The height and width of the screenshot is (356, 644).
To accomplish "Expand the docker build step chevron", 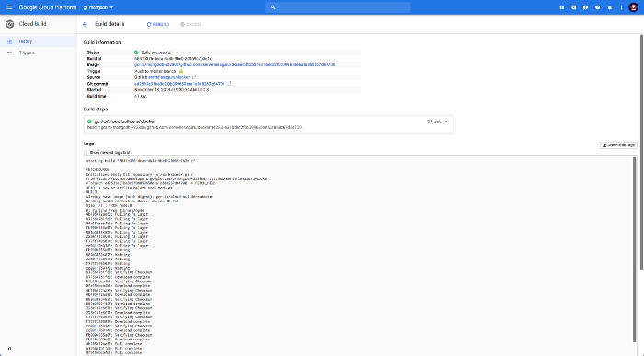I will pyautogui.click(x=446, y=121).
